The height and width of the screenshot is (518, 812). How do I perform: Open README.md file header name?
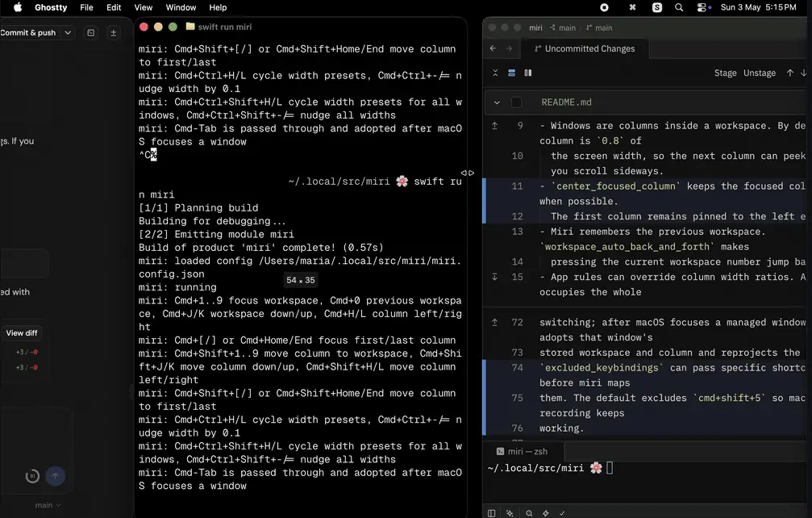[566, 102]
